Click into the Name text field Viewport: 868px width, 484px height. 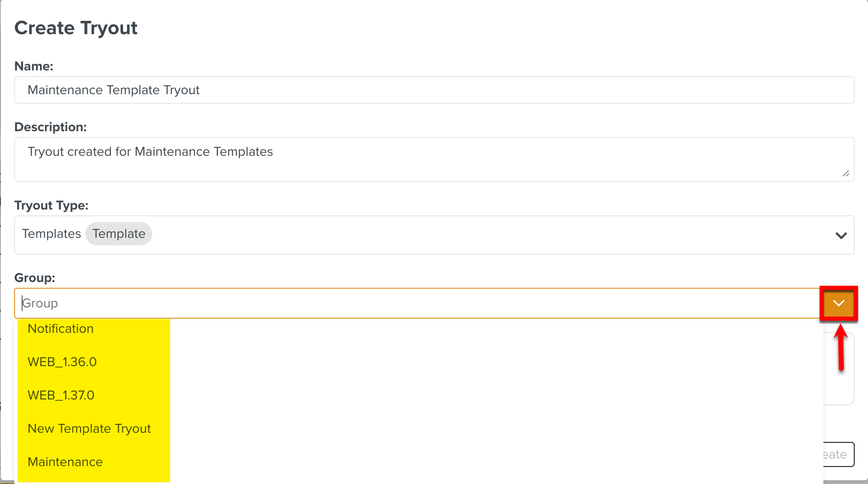pos(434,90)
